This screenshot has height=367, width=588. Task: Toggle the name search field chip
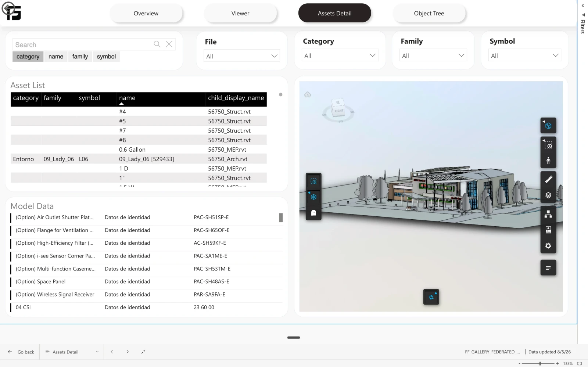(x=56, y=57)
